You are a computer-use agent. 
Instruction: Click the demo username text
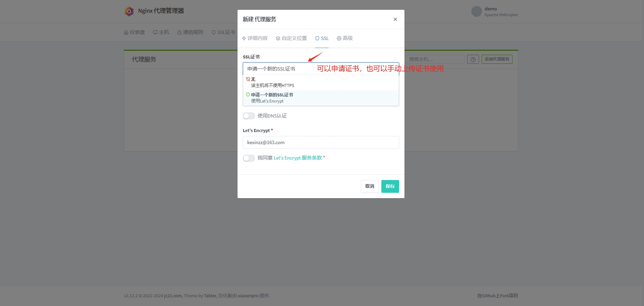(491, 9)
